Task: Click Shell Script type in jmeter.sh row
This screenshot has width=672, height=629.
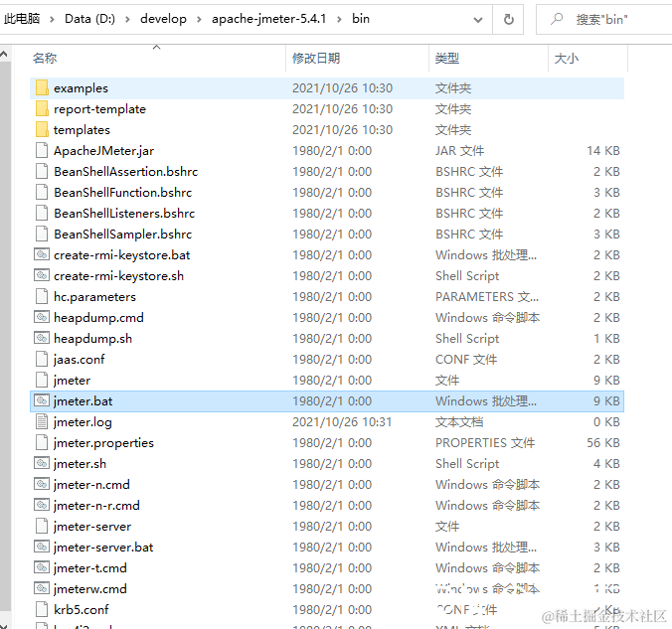Action: 467,464
